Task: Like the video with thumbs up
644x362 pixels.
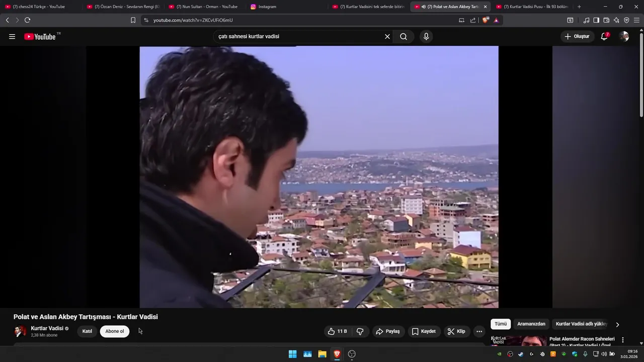Action: [338, 331]
